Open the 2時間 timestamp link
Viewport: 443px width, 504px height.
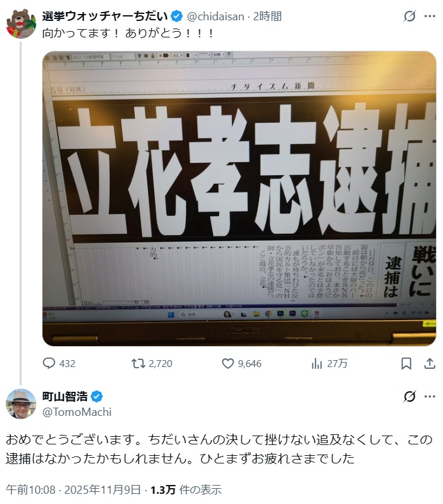click(267, 16)
